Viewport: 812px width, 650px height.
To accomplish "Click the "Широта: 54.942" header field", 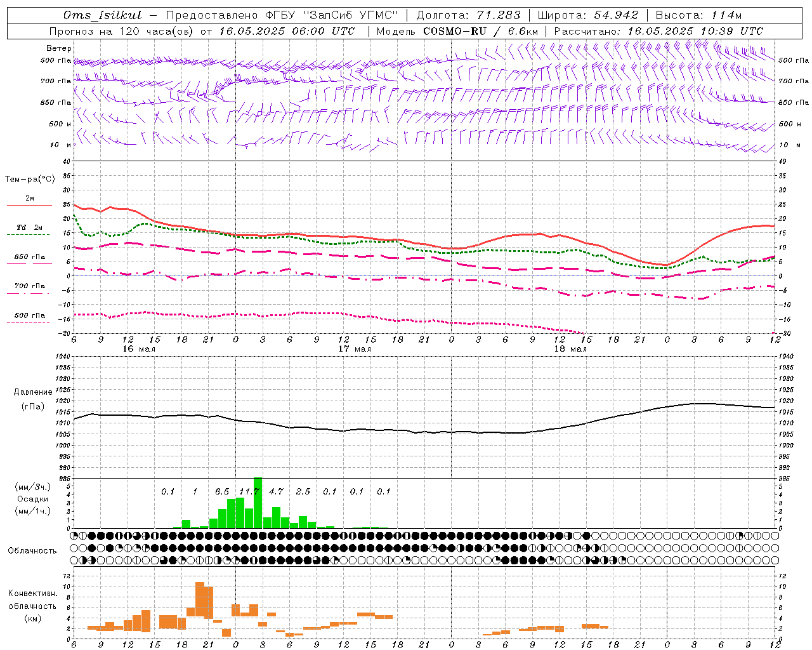I will pos(587,15).
